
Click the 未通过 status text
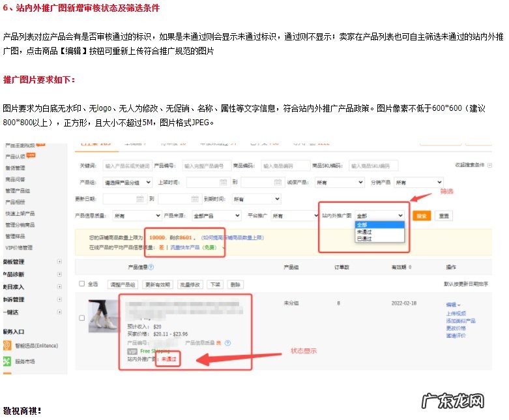169,359
